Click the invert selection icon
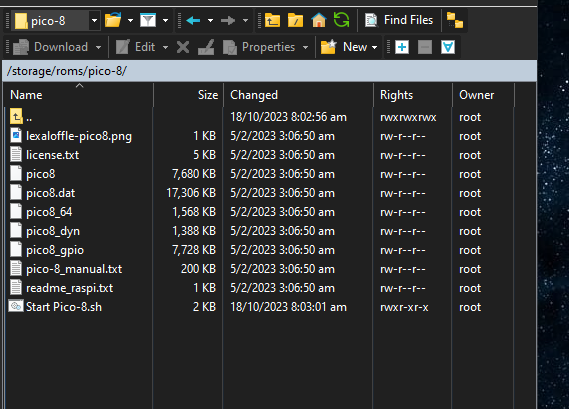The image size is (569, 409). [x=448, y=47]
